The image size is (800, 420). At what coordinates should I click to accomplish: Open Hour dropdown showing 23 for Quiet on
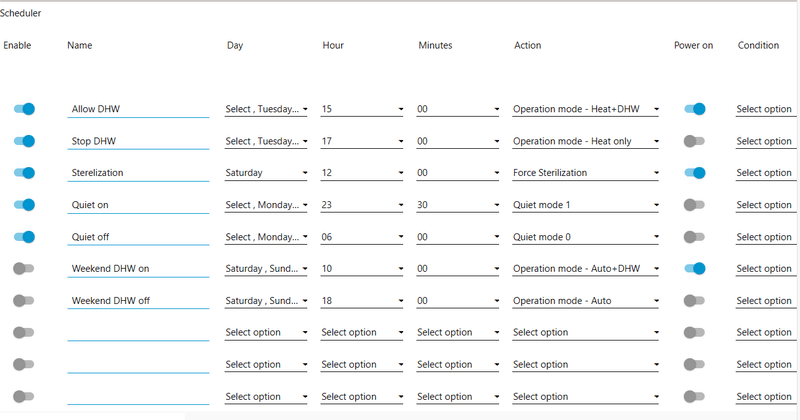[362, 205]
